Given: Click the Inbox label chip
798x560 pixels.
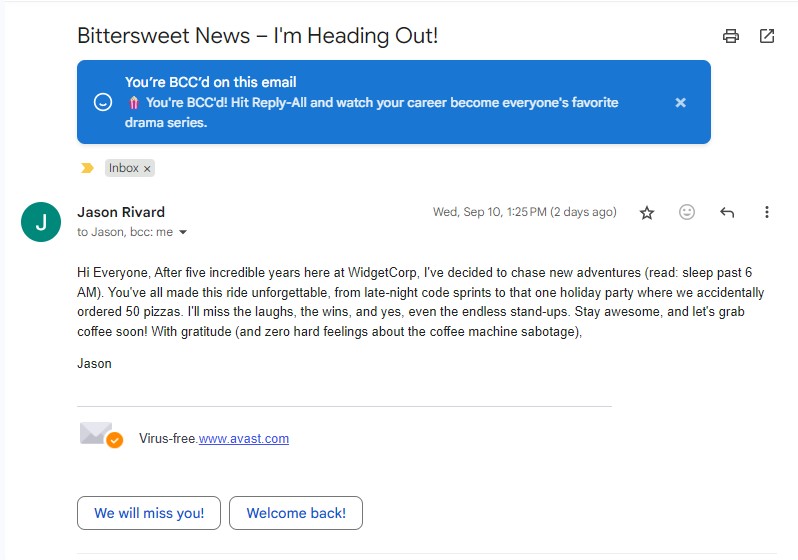Looking at the screenshot, I should tap(124, 168).
